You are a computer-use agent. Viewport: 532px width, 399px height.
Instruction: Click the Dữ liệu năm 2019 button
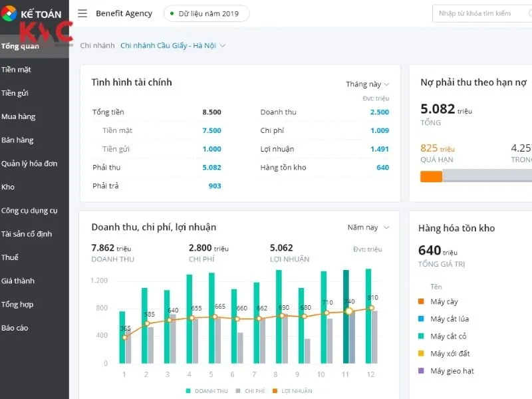[207, 13]
